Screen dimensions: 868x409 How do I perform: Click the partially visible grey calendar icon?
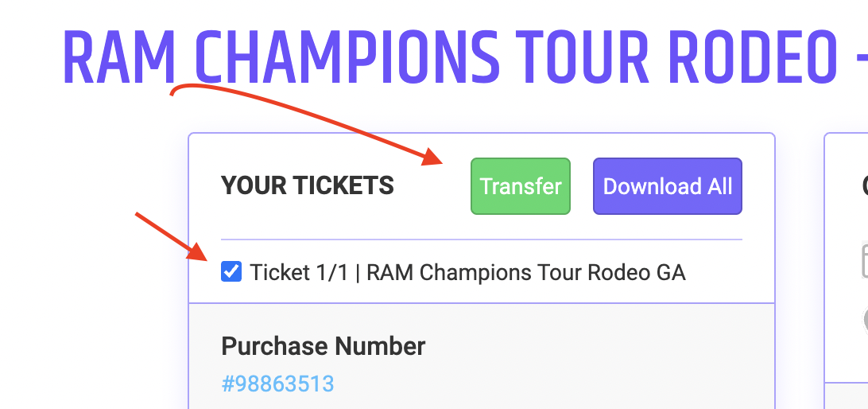coord(865,260)
